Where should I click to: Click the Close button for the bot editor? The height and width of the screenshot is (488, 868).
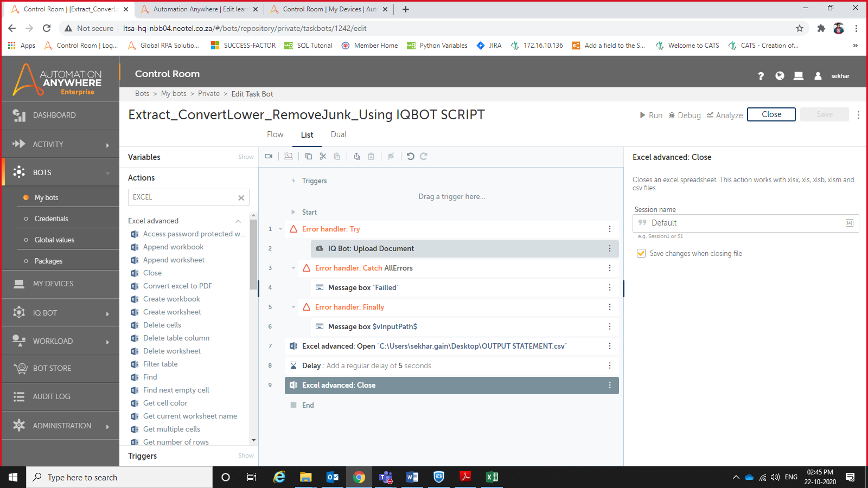point(771,114)
